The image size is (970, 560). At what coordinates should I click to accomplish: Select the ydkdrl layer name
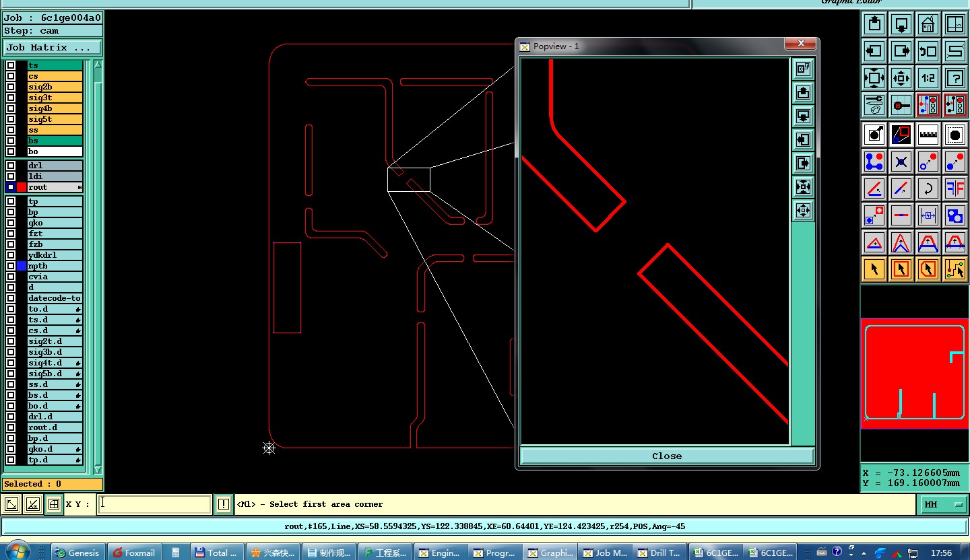[x=55, y=255]
